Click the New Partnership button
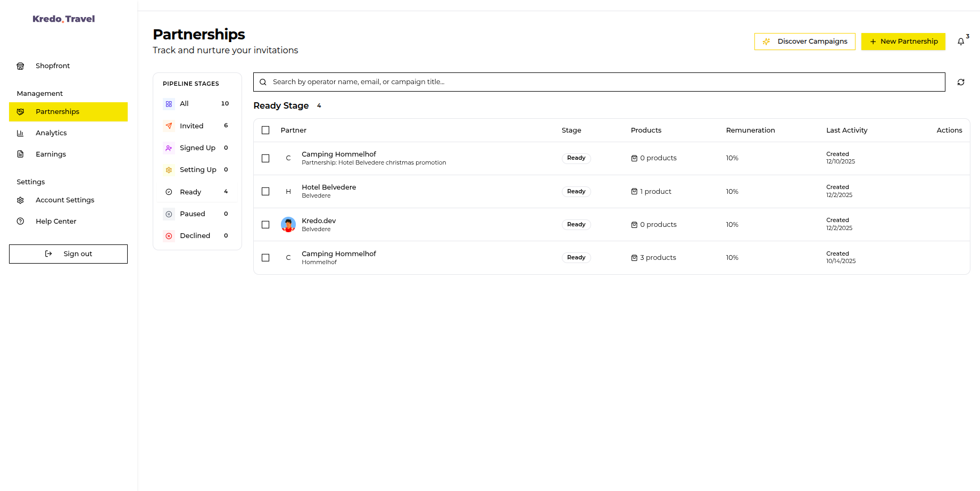 [x=903, y=41]
